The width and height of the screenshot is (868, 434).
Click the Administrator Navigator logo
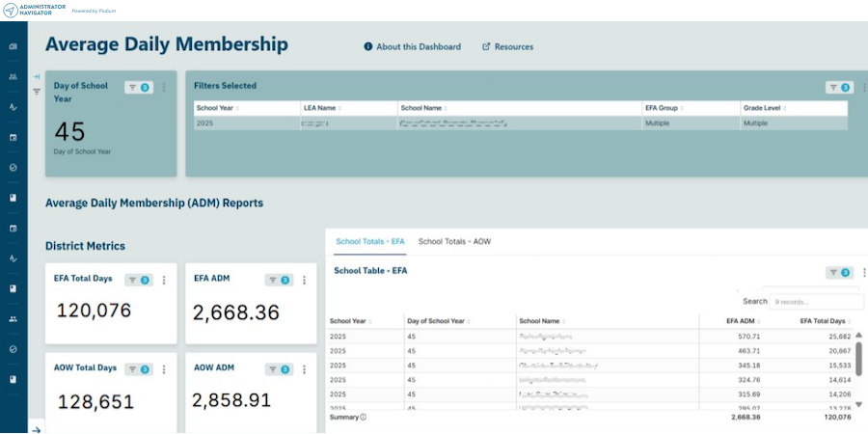coord(35,10)
